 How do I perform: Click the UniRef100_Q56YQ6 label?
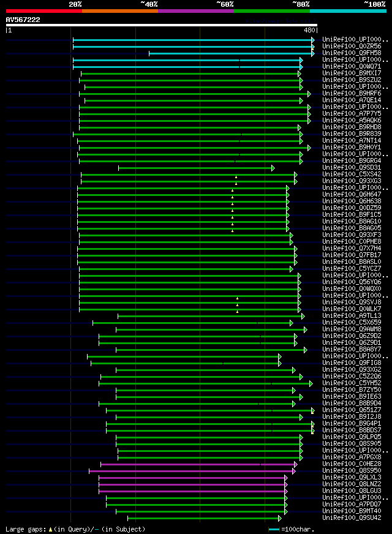pos(352,282)
